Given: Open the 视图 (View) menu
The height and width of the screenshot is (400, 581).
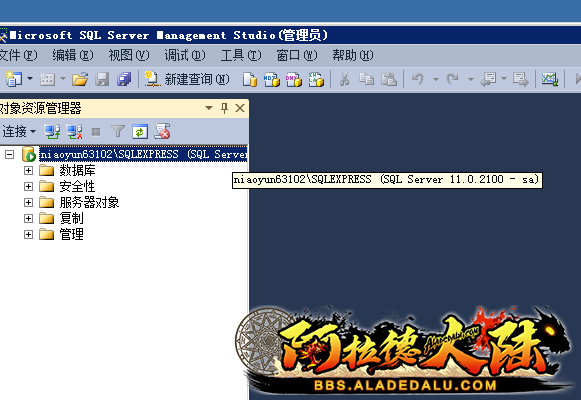Looking at the screenshot, I should (x=129, y=55).
